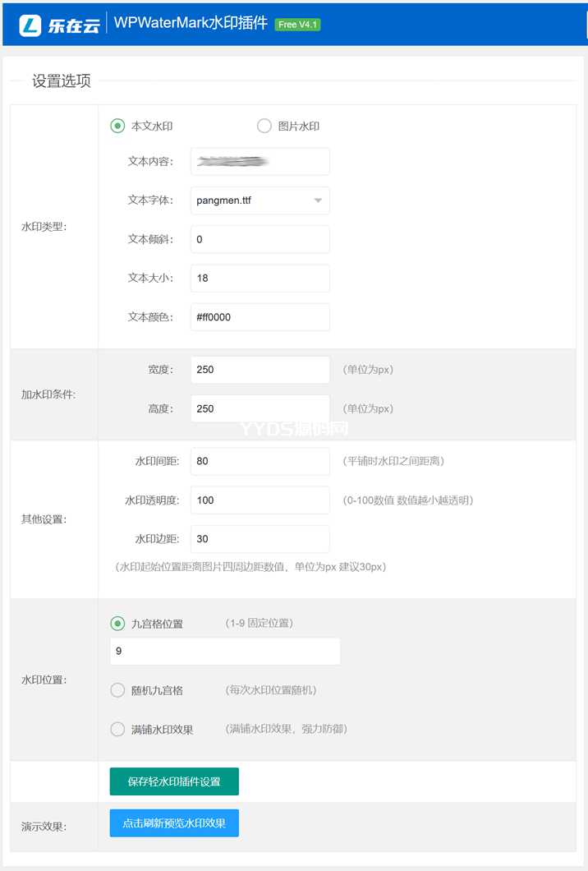Click the 设置选项 section heading

(x=62, y=81)
